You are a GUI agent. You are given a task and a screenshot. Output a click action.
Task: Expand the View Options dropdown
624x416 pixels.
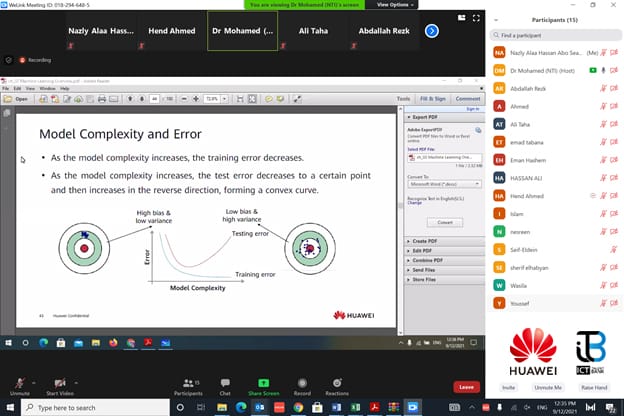(394, 5)
